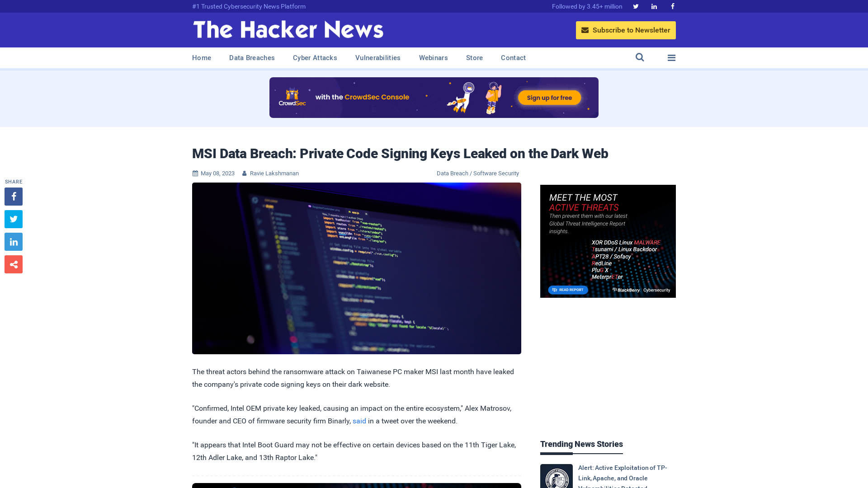
Task: Click the LinkedIn icon in header
Action: coord(654,6)
